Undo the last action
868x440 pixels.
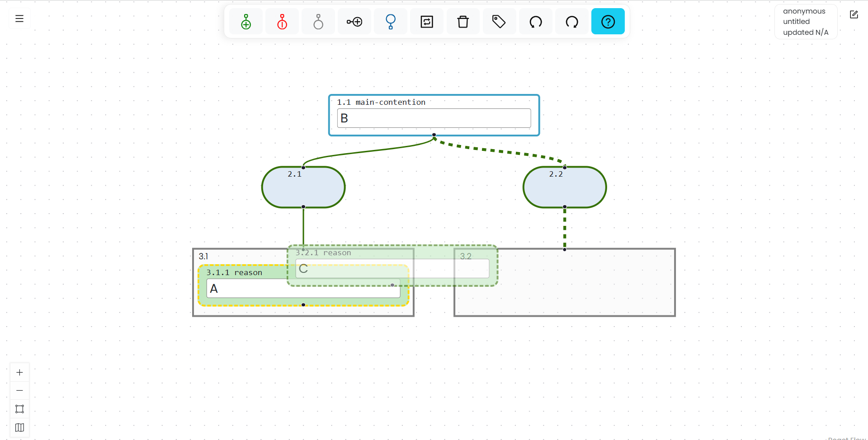pyautogui.click(x=536, y=22)
